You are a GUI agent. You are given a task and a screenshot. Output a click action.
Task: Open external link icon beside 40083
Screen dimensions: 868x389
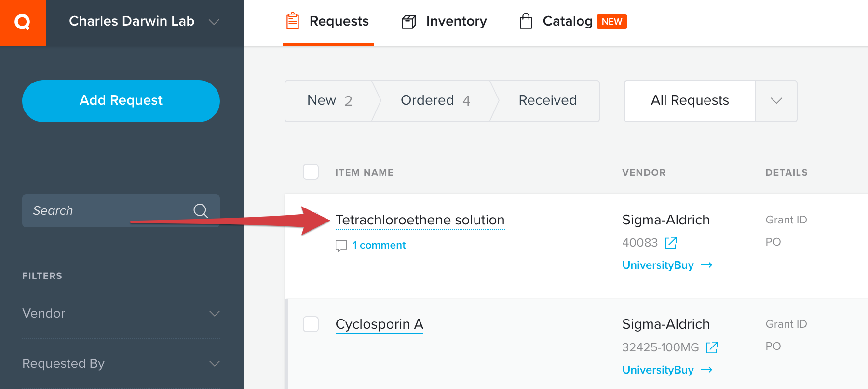coord(671,242)
